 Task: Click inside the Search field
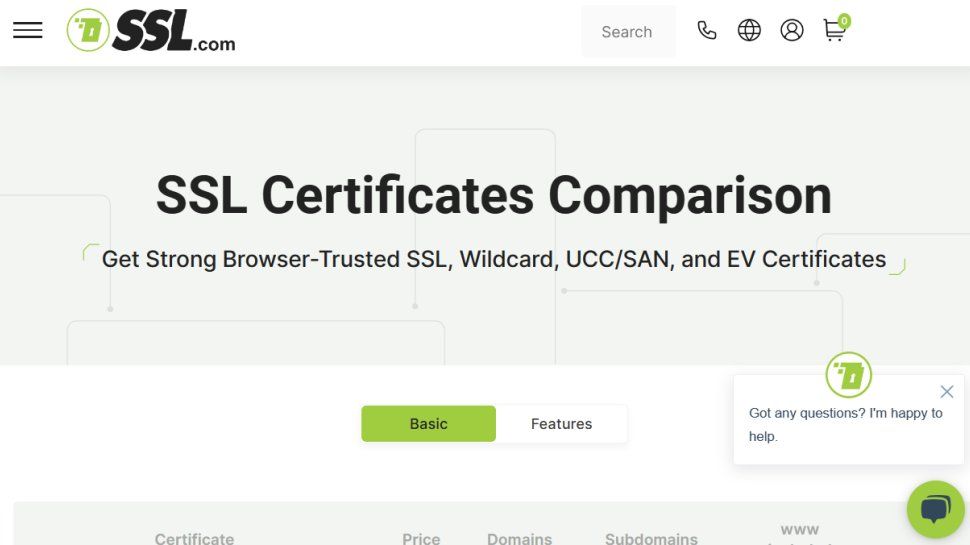click(x=627, y=32)
